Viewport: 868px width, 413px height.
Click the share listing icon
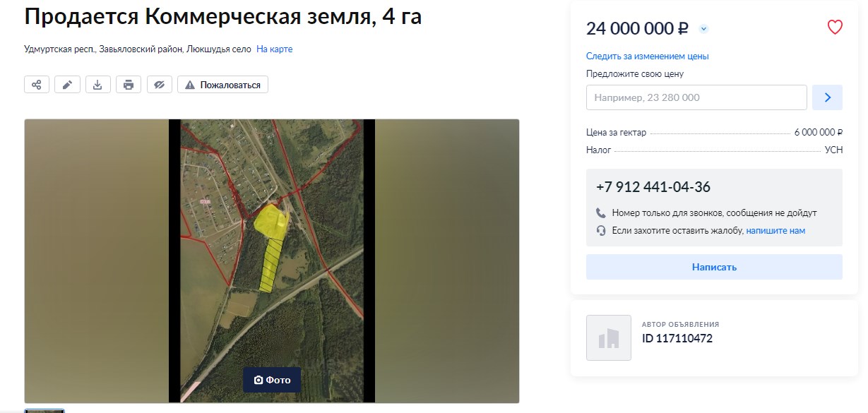(37, 85)
